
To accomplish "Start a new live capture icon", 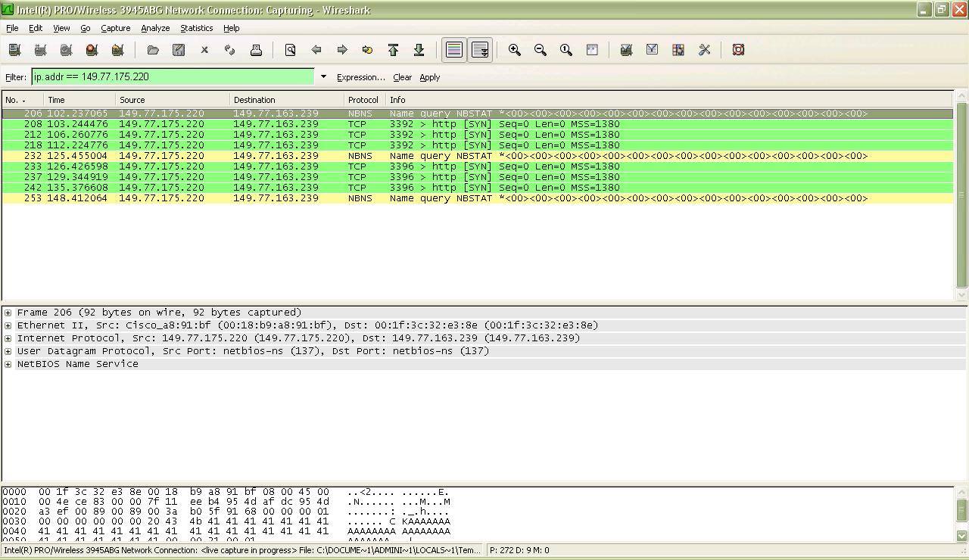I will pos(66,50).
